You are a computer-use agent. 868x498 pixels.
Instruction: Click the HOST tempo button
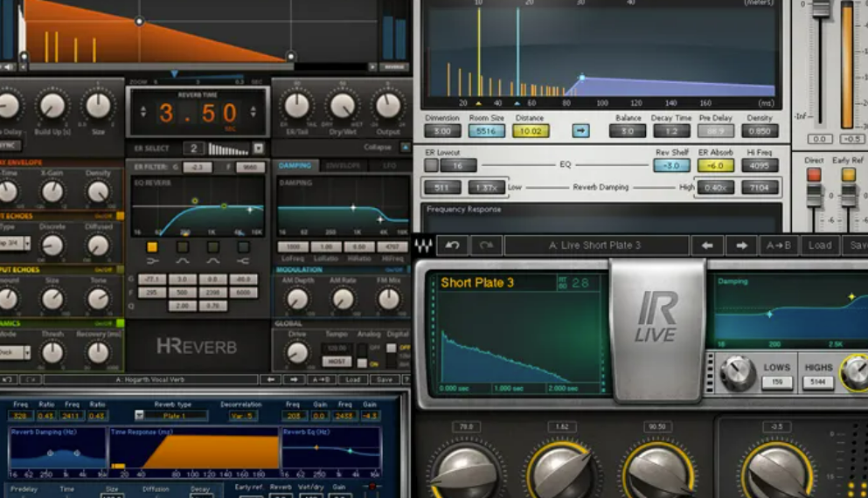click(x=337, y=362)
